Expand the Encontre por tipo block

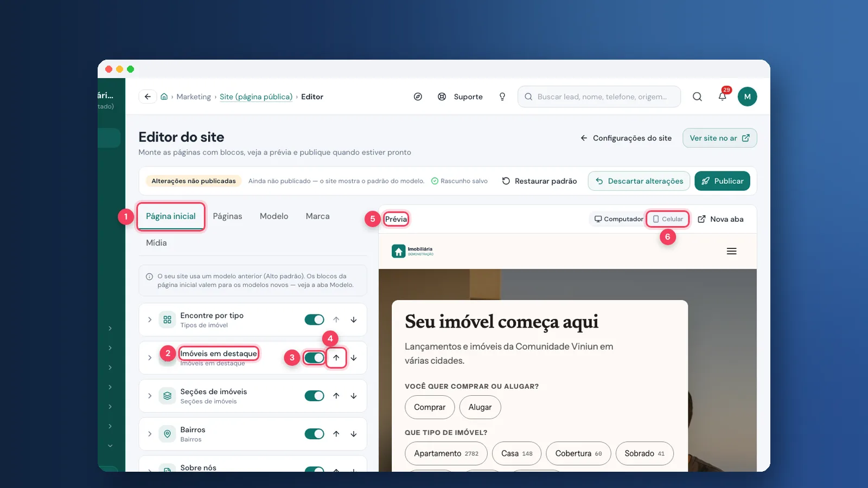150,320
